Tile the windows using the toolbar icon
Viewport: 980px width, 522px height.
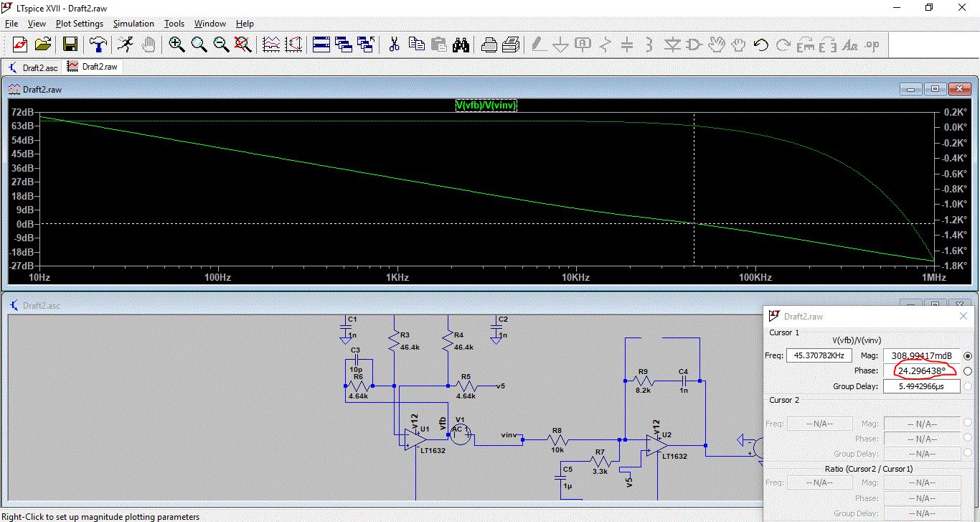[x=321, y=45]
